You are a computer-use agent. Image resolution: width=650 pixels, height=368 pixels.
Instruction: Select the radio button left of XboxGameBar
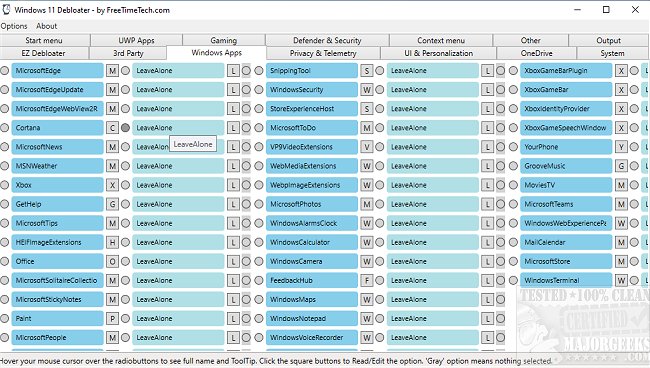pos(513,90)
